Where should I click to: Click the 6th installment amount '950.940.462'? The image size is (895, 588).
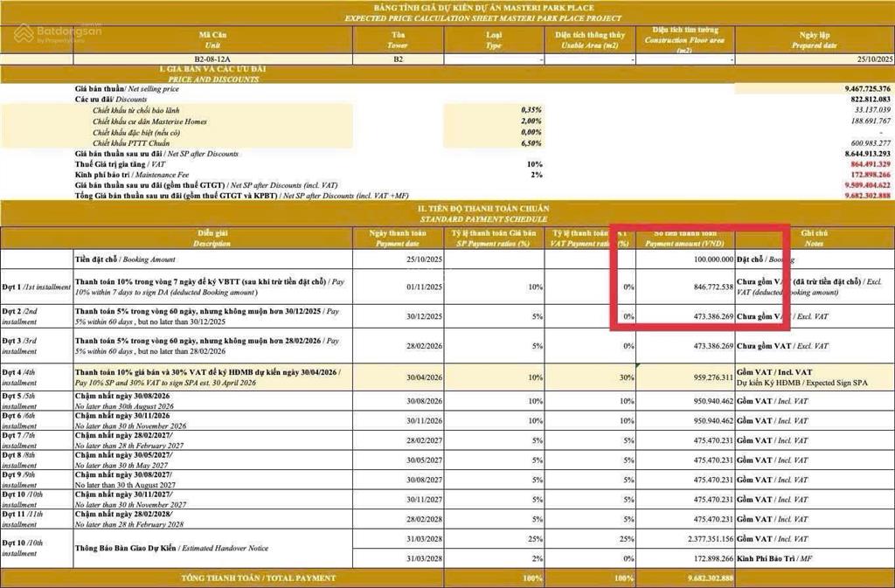(713, 421)
